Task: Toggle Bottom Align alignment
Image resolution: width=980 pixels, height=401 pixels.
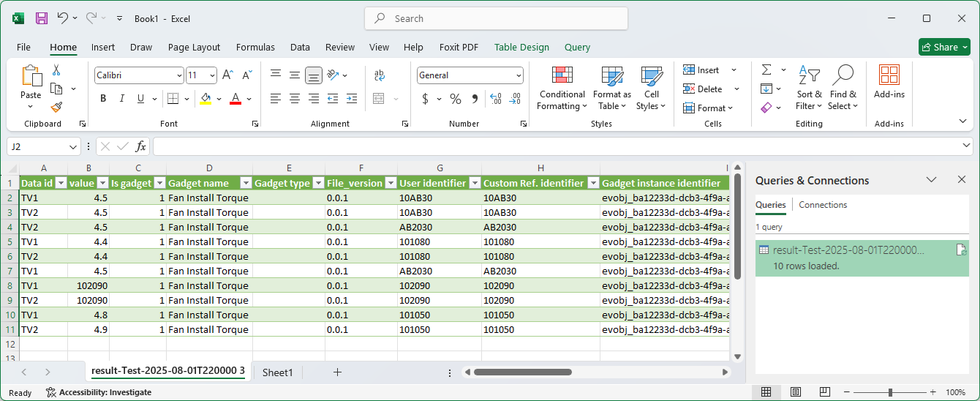Action: coord(314,75)
